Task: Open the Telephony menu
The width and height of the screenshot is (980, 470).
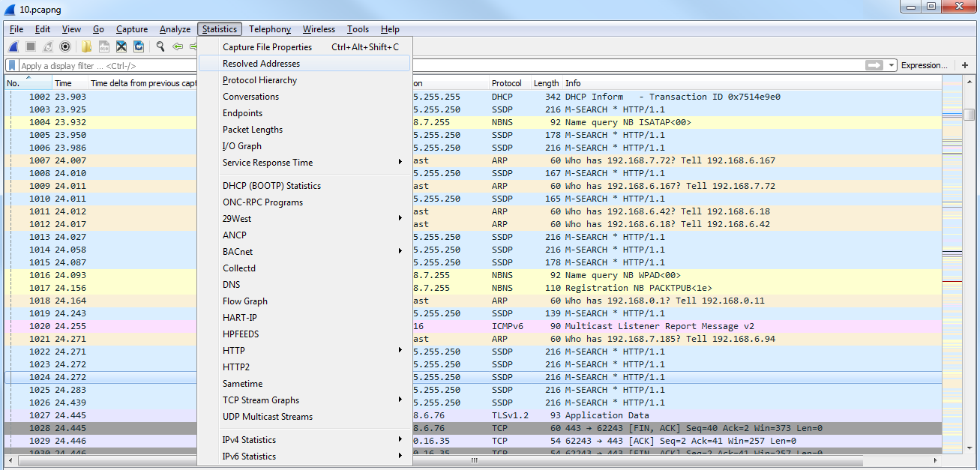Action: (269, 29)
